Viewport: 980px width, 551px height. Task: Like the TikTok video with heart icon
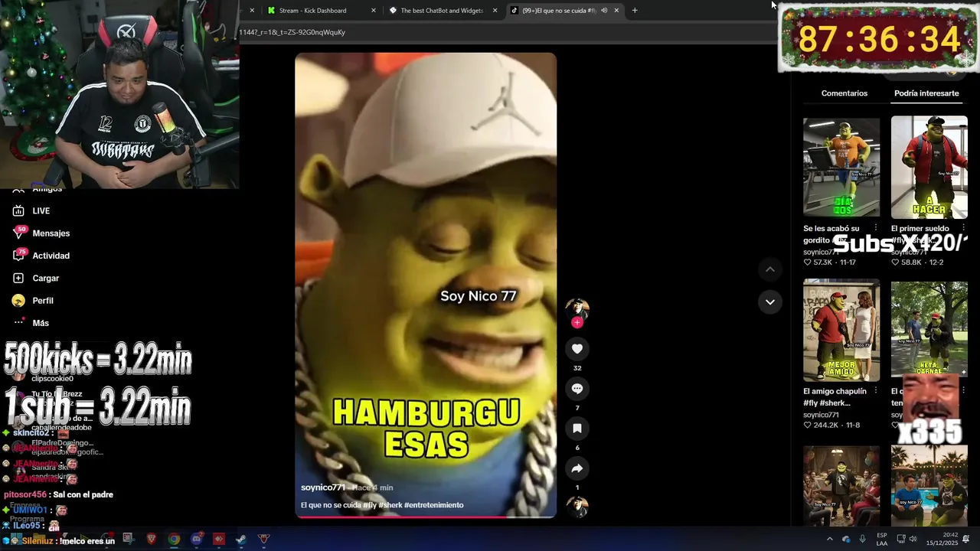pyautogui.click(x=577, y=349)
